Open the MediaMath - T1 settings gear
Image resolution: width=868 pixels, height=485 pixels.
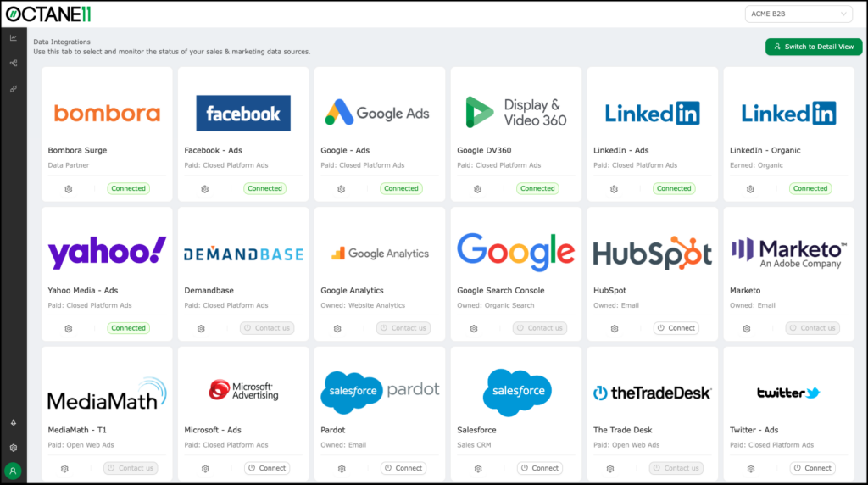pyautogui.click(x=64, y=468)
